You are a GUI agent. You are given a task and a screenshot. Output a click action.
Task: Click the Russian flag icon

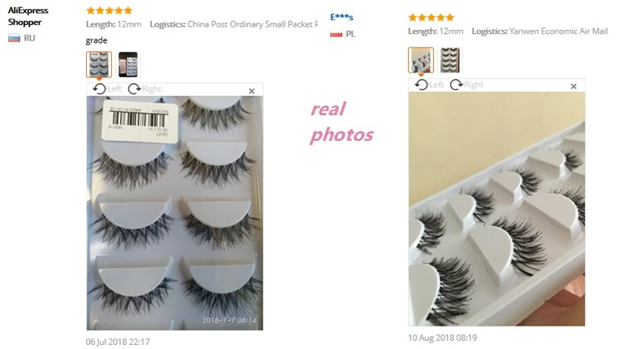(x=14, y=38)
